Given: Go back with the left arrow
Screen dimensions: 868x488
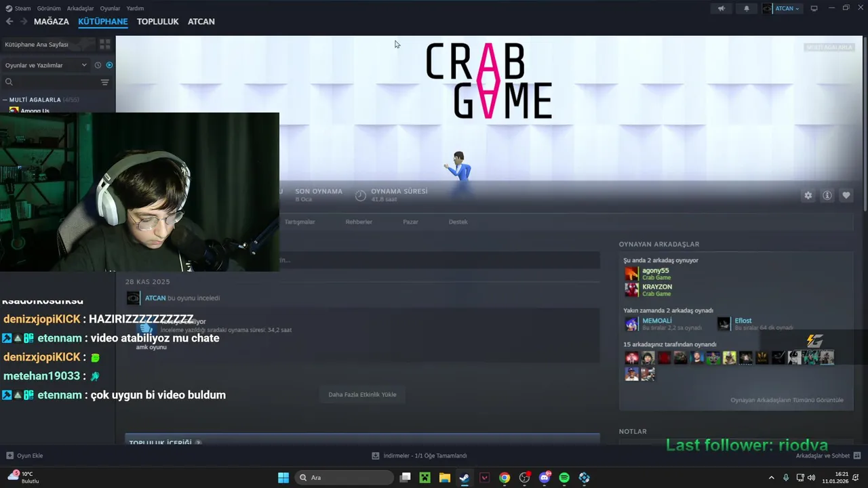Looking at the screenshot, I should point(9,22).
